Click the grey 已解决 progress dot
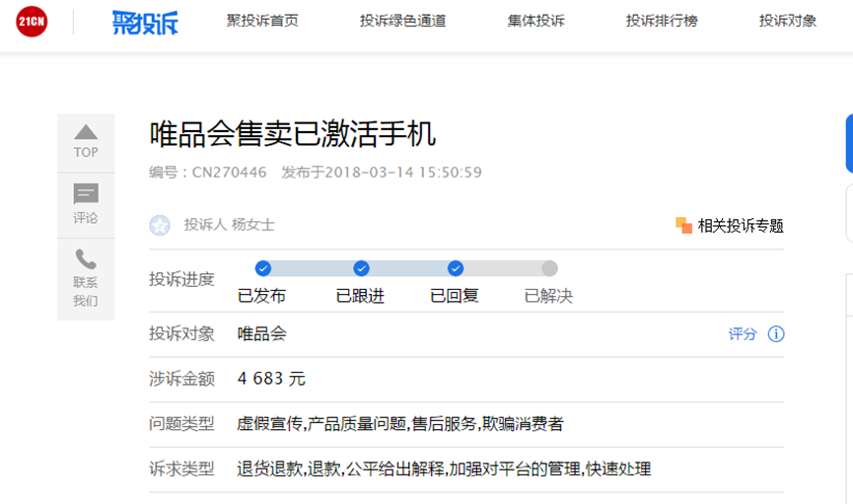 point(549,268)
